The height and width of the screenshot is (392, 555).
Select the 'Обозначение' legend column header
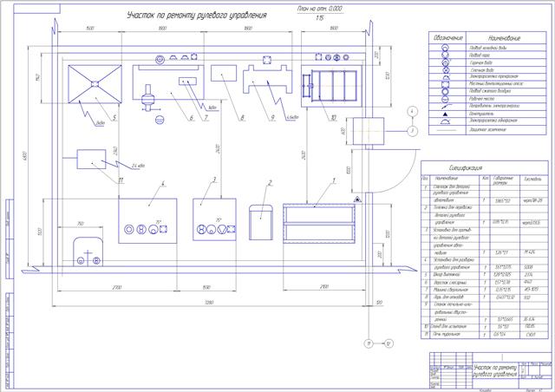pyautogui.click(x=447, y=38)
